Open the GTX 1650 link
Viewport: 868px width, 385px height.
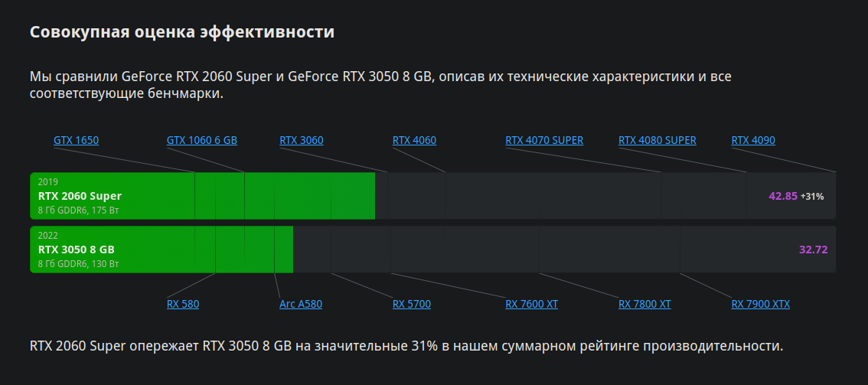[77, 141]
